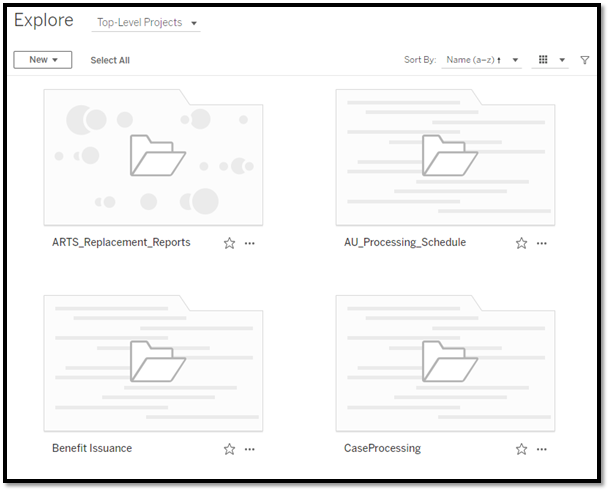
Task: Expand the Top-Level Projects dropdown
Action: click(x=146, y=23)
